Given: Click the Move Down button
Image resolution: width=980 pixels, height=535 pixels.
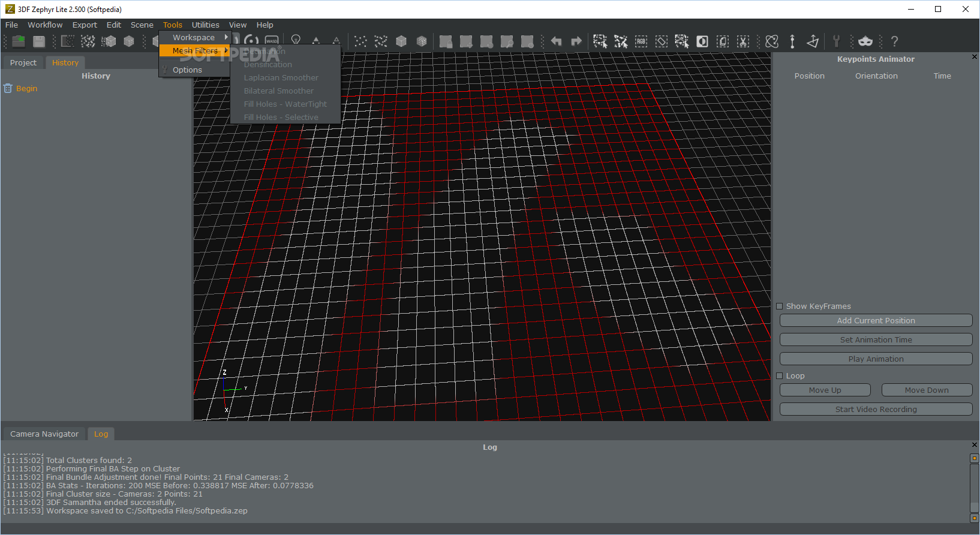Looking at the screenshot, I should tap(927, 390).
